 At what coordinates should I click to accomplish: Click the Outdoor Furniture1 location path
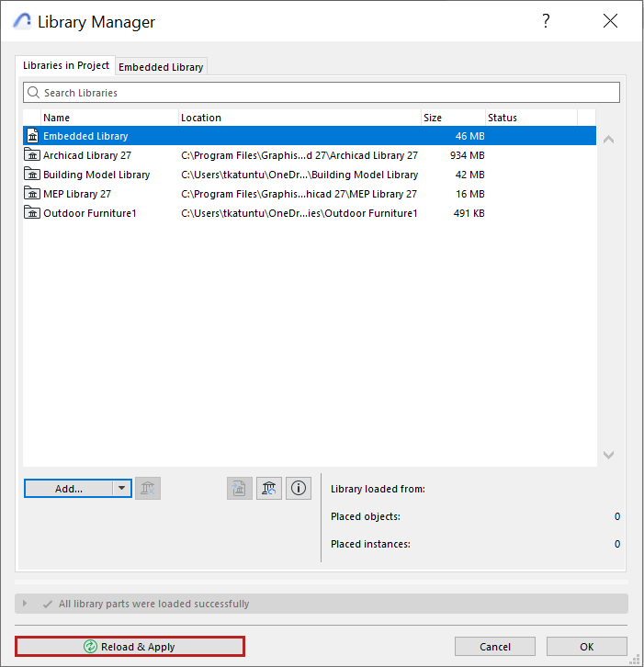(299, 213)
